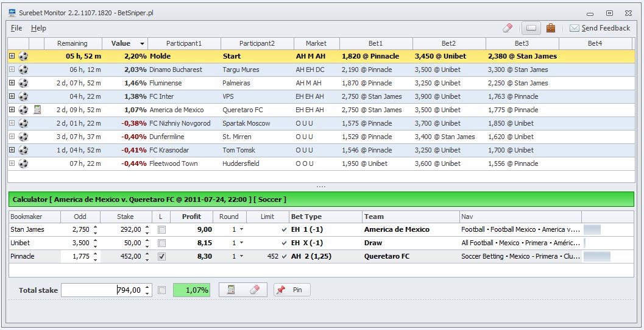Expand the FC Krasnodar row

12,150
